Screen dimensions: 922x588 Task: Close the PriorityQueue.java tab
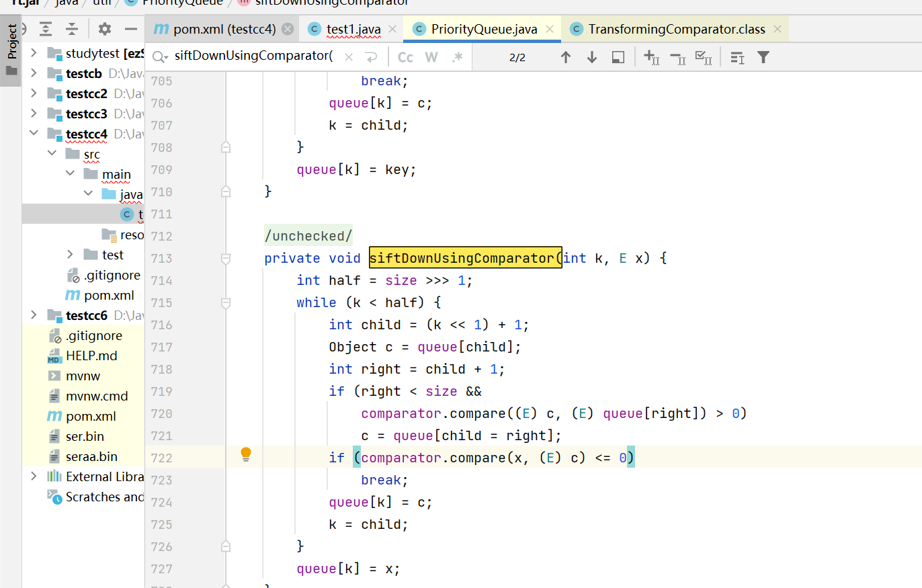pyautogui.click(x=550, y=29)
